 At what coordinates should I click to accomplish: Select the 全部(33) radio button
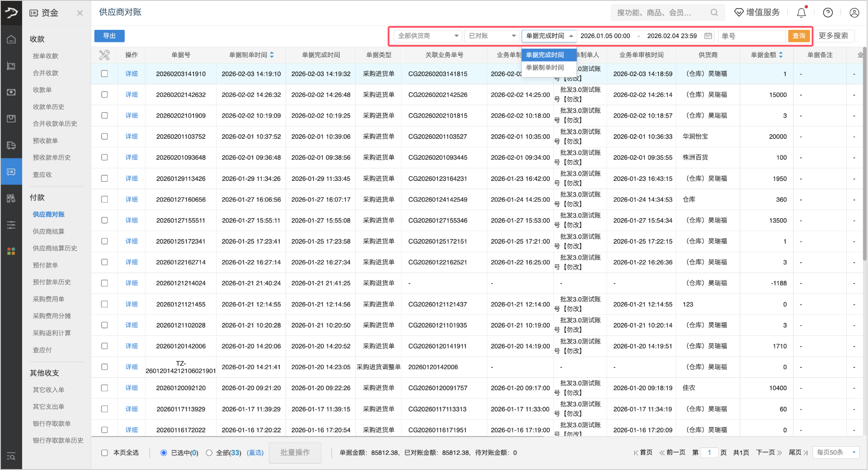pyautogui.click(x=209, y=453)
